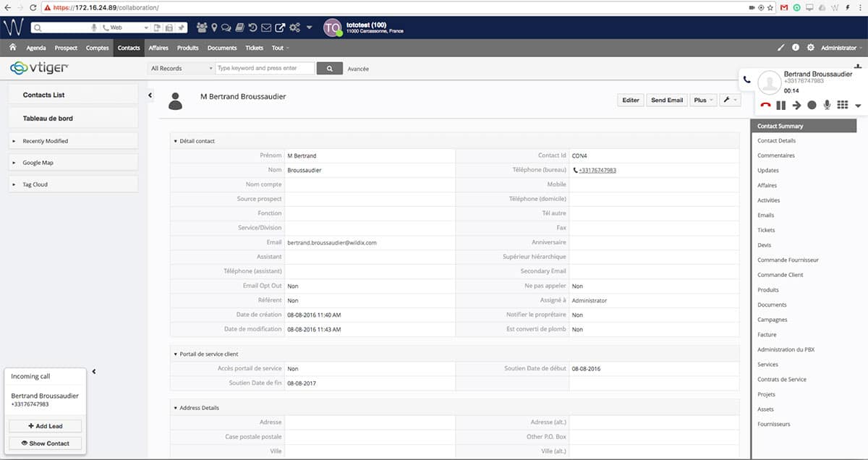Collapse the Détail contact section
This screenshot has width=868, height=460.
click(176, 141)
